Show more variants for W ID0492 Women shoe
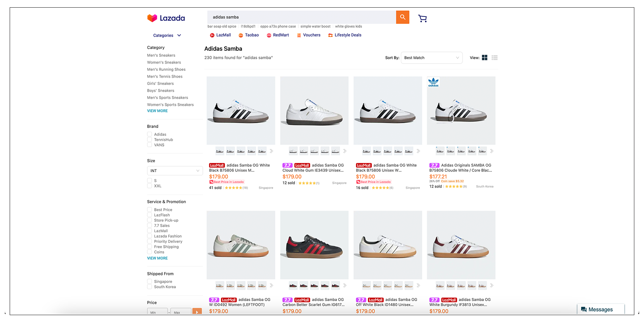Screen dimensions: 644x322 click(271, 285)
